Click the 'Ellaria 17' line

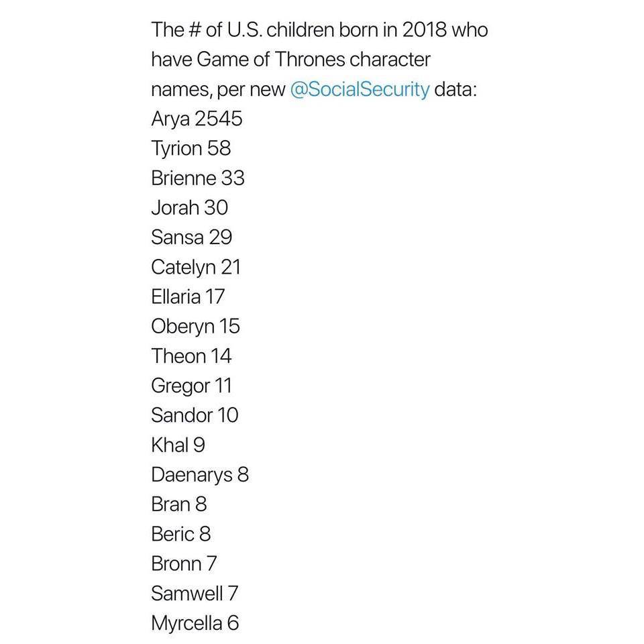point(188,297)
